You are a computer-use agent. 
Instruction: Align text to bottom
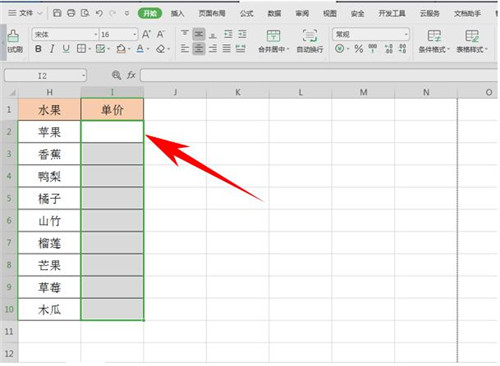pyautogui.click(x=213, y=34)
